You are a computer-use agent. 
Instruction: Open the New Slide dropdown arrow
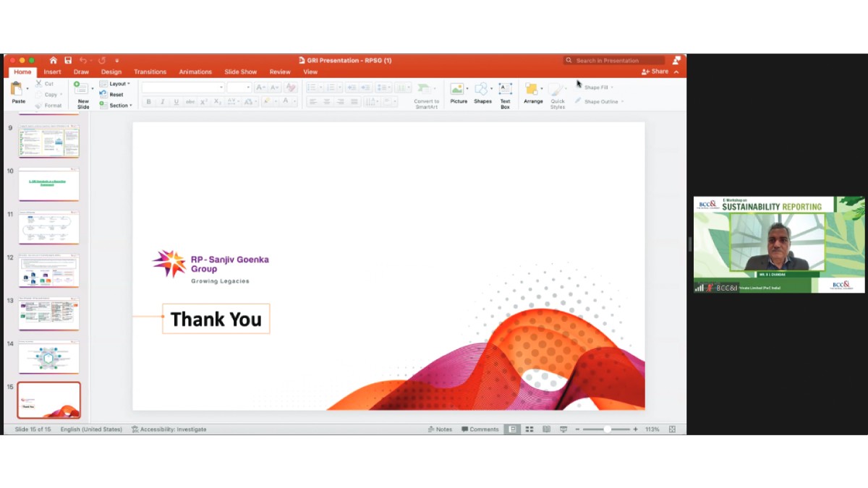point(93,89)
